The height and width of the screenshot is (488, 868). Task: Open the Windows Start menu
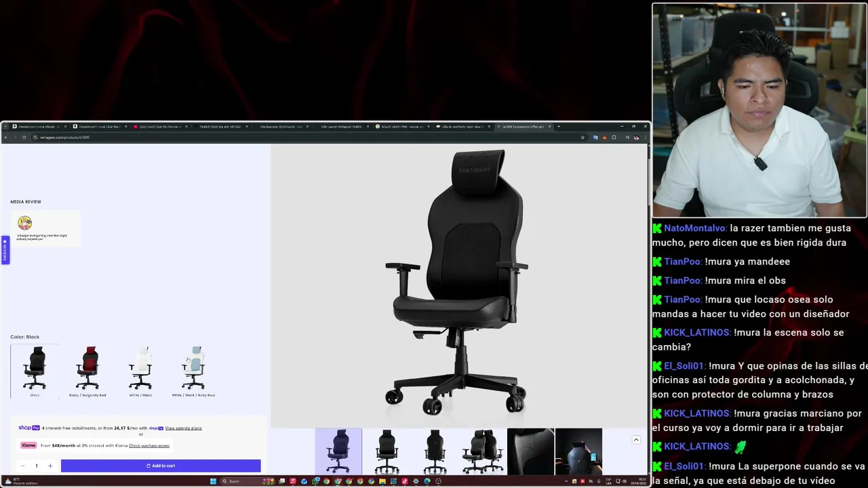coord(213,481)
